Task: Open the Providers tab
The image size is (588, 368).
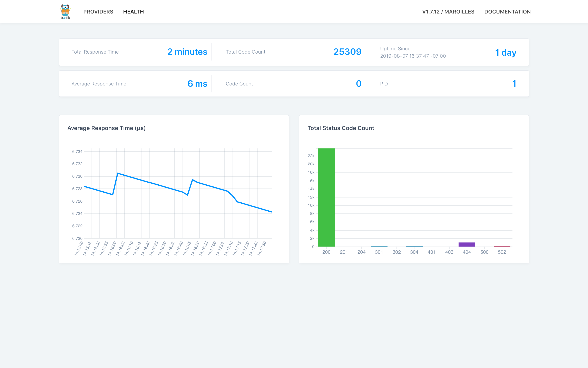Action: (98, 12)
